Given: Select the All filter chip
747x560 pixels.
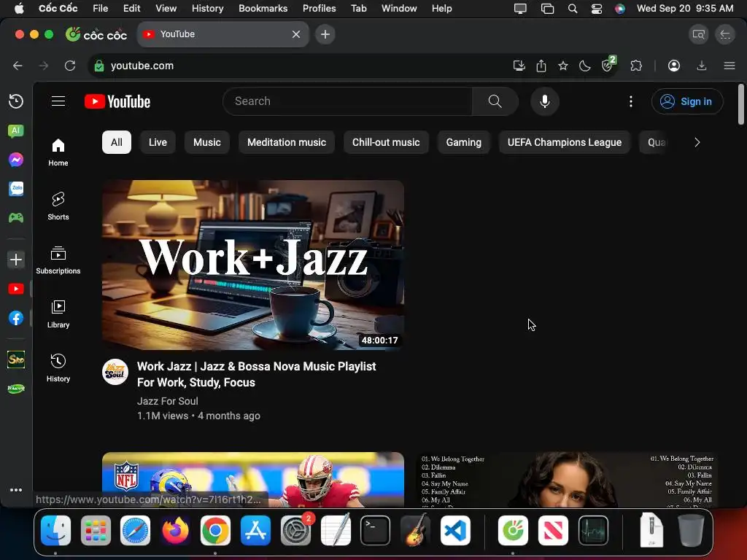Looking at the screenshot, I should click(116, 142).
